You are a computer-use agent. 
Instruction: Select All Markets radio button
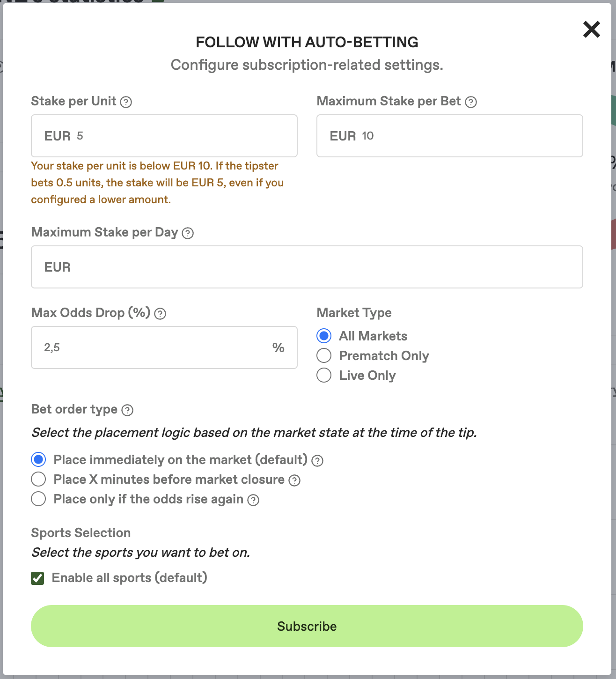(324, 336)
